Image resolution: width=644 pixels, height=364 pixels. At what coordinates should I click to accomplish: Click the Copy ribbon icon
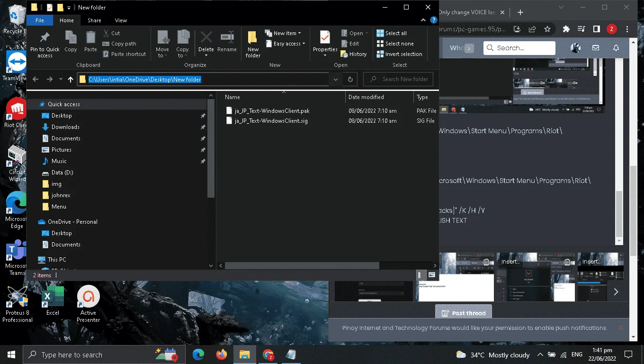(x=71, y=41)
